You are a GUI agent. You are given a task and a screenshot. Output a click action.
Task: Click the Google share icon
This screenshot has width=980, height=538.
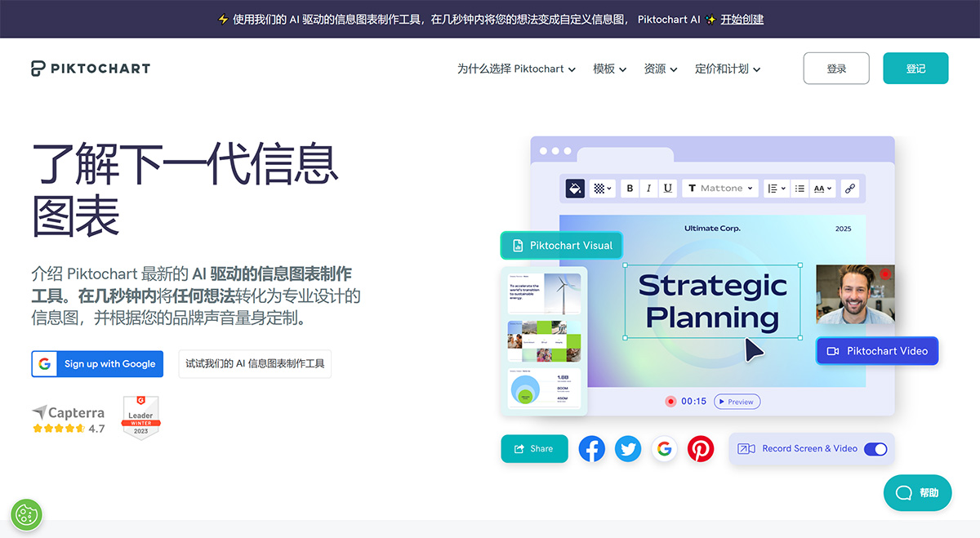(664, 448)
